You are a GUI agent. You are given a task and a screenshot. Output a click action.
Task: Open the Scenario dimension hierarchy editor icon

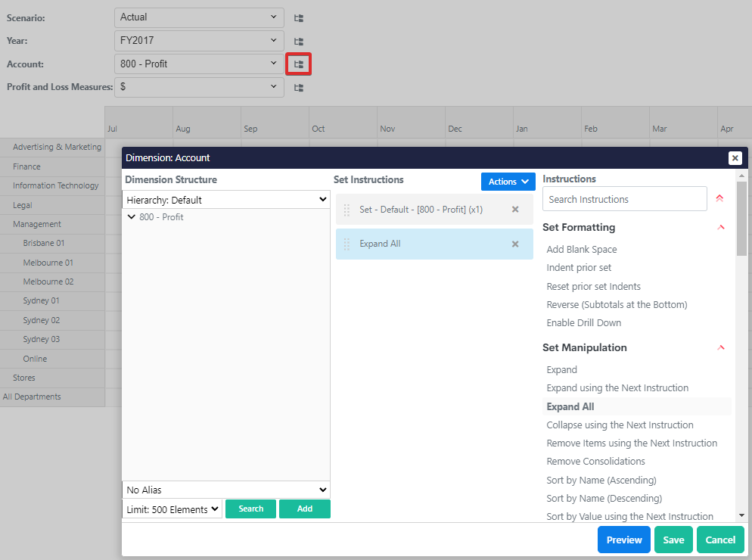pos(298,17)
